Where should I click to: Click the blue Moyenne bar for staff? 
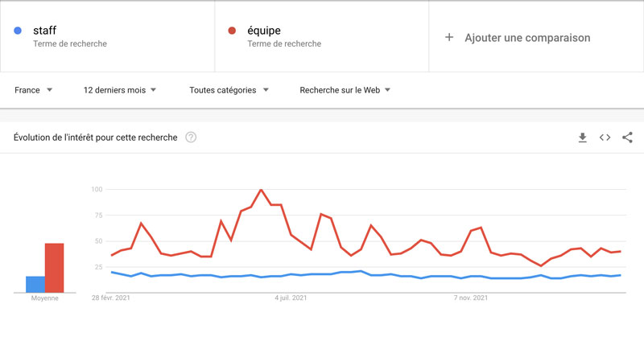tap(35, 284)
